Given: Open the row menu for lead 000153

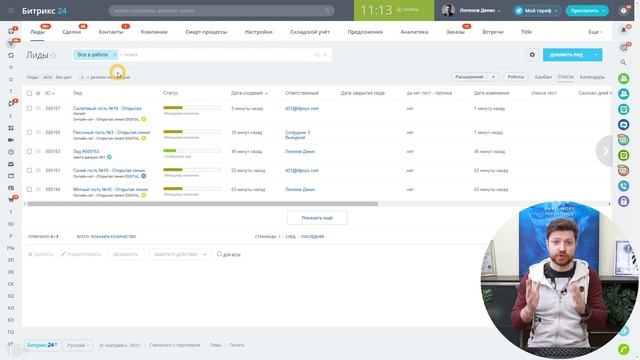Looking at the screenshot, I should pyautogui.click(x=38, y=151).
